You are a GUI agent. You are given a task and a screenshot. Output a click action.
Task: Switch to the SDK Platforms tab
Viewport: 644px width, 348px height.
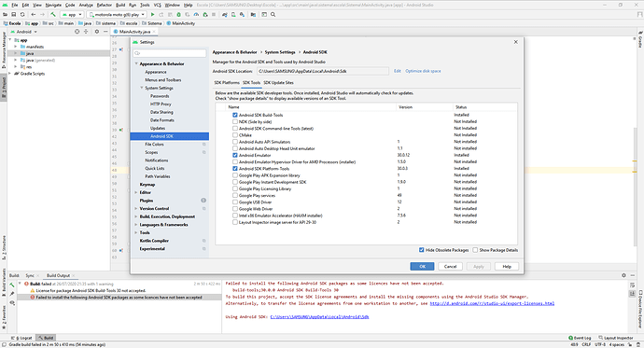[x=227, y=83]
